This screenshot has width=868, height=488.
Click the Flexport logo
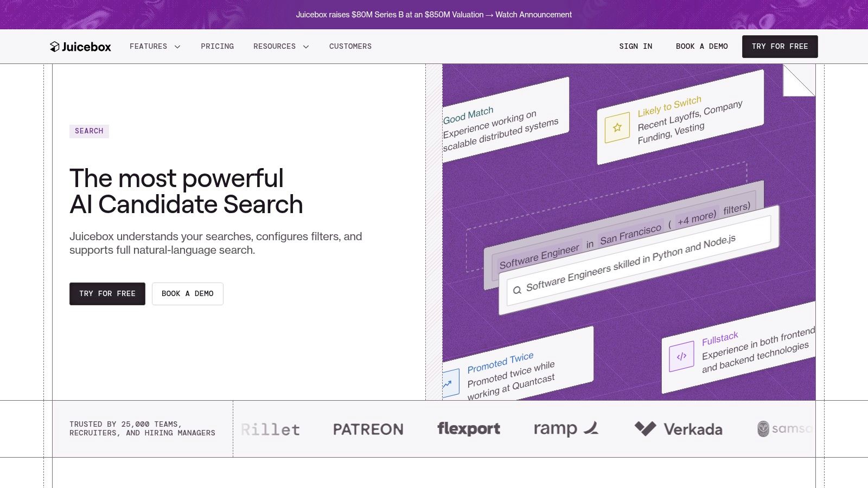point(469,429)
